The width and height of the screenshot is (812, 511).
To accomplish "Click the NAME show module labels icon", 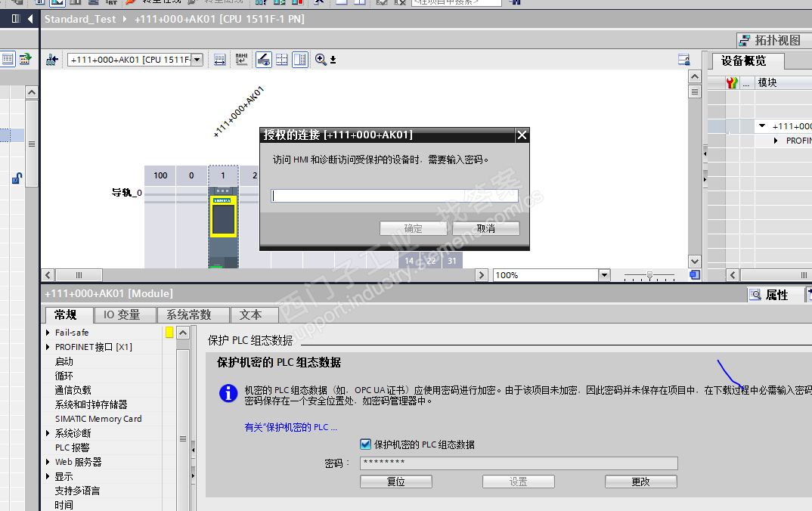I will coord(241,60).
